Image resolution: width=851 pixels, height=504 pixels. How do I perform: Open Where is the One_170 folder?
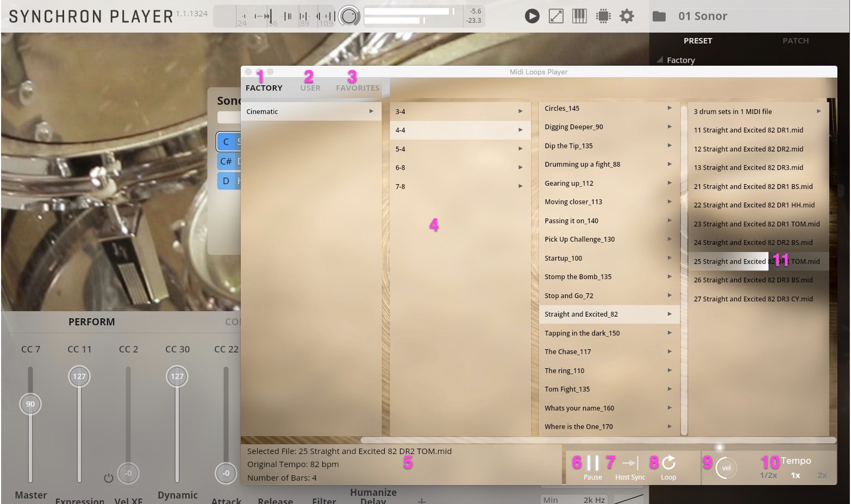coord(609,426)
